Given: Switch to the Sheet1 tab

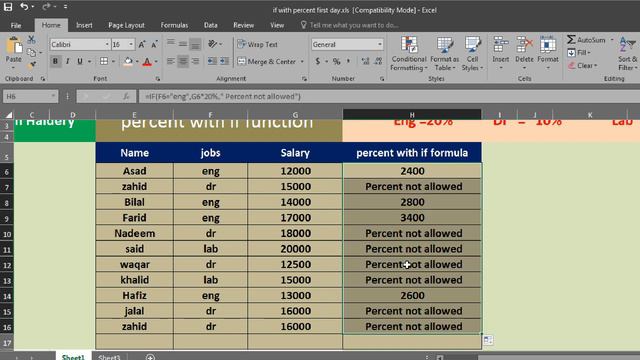Looking at the screenshot, I should [73, 357].
